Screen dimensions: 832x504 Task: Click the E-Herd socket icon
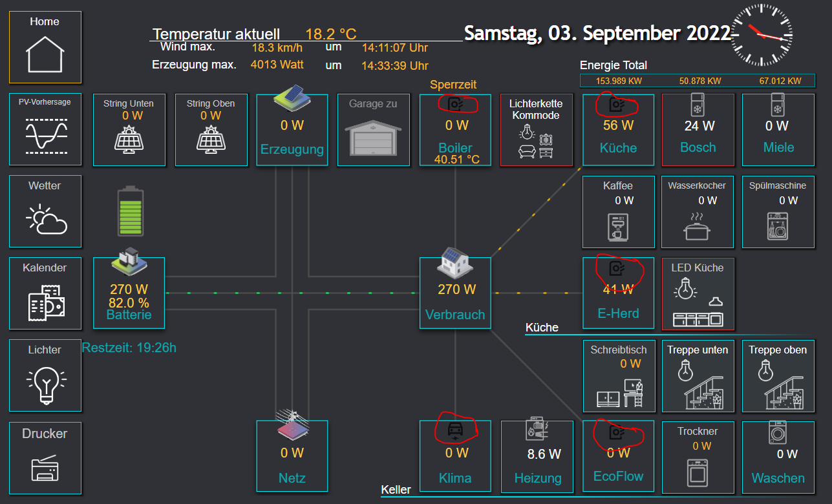tap(618, 268)
